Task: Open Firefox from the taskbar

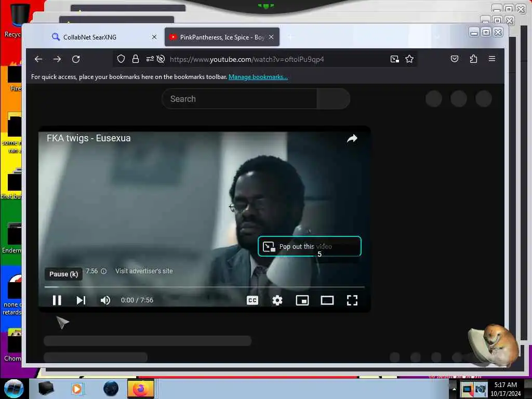Action: tap(140, 389)
